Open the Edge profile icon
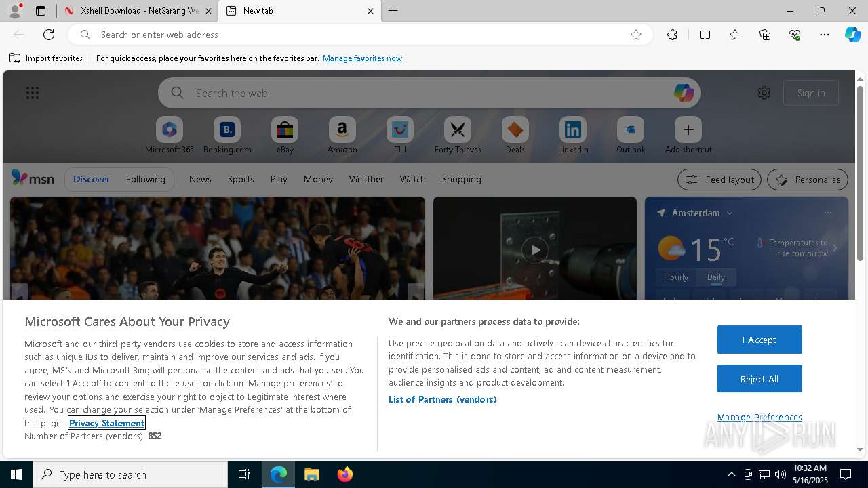868x488 pixels. click(15, 11)
